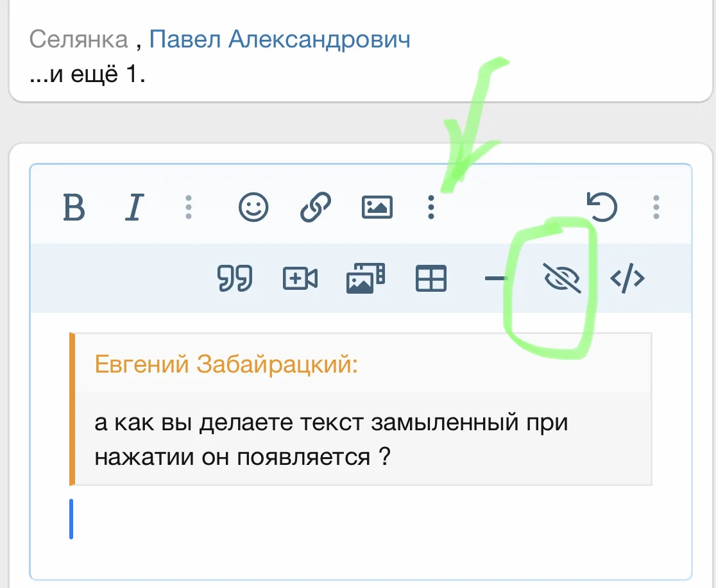Open Павел Александрович profile link

(x=280, y=39)
